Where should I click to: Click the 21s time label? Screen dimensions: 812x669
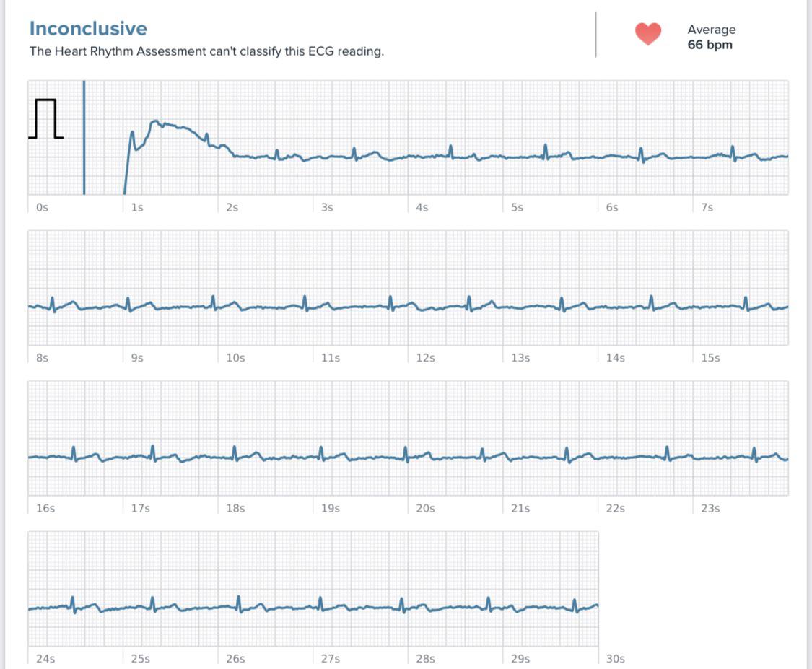point(520,509)
